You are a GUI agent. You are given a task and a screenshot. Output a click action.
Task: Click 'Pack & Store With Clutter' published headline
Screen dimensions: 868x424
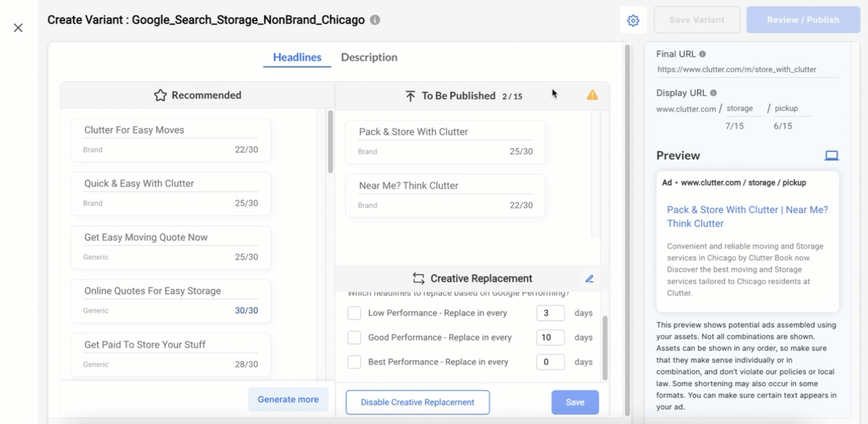[445, 142]
